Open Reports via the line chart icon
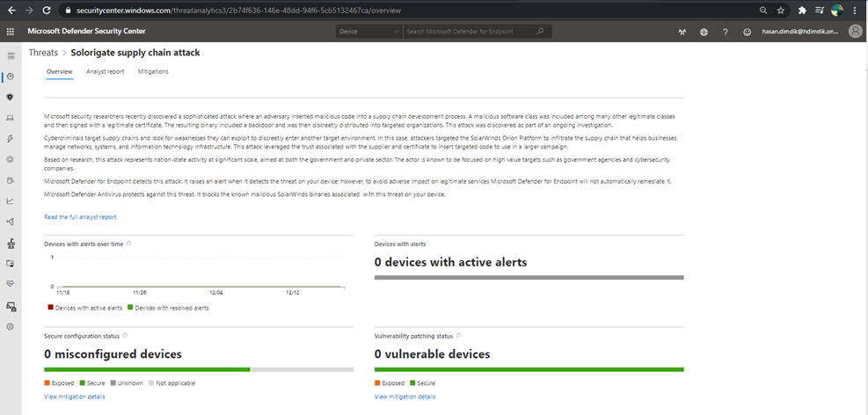868x415 pixels. tap(10, 200)
